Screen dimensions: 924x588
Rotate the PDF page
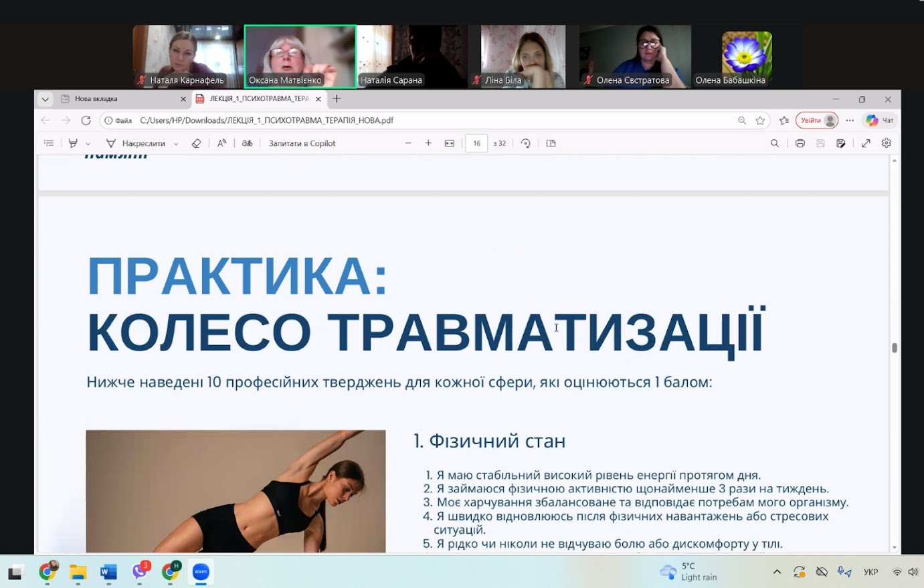(526, 143)
